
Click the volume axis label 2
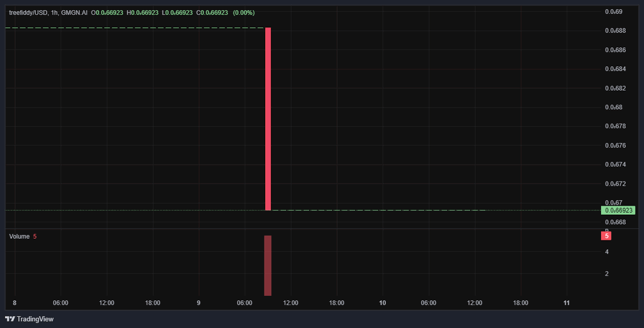tap(607, 274)
